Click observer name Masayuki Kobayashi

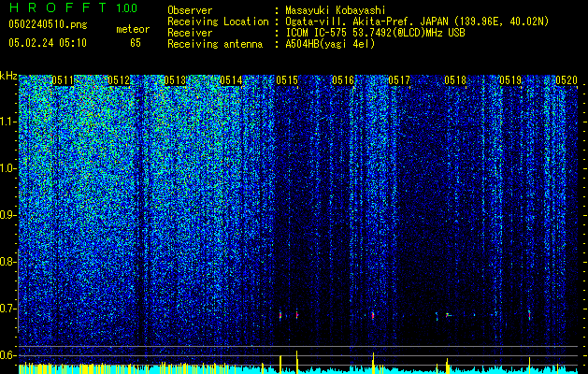pos(336,10)
